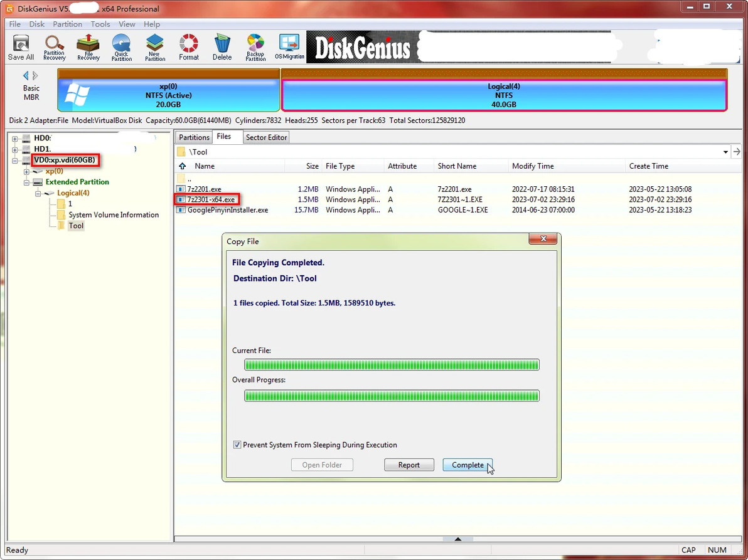Launch the OS Migration tool
This screenshot has height=560, width=748.
coord(289,47)
